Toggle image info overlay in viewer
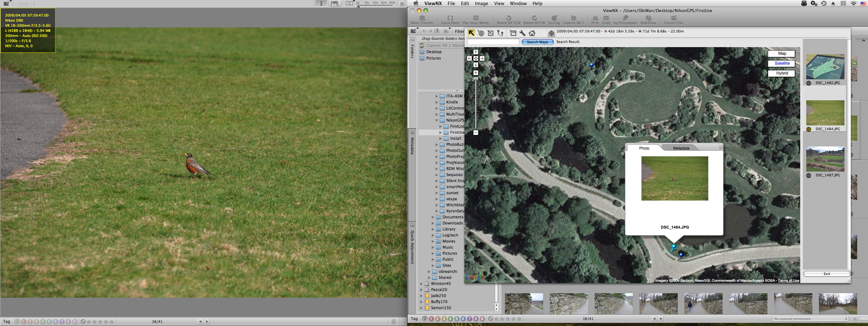 321,4
